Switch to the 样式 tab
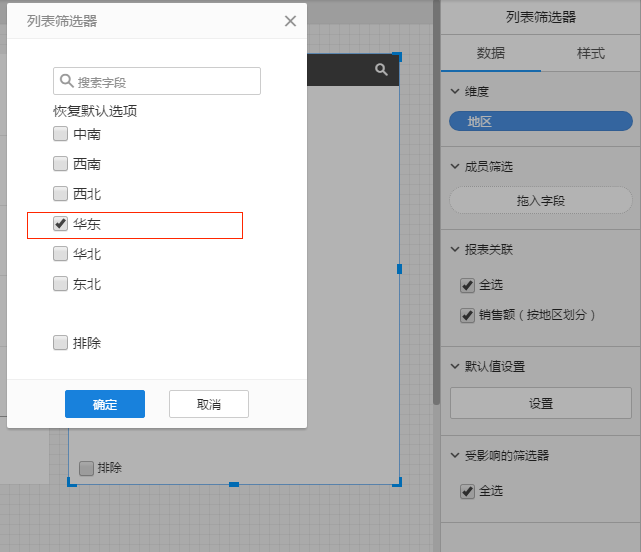The image size is (641, 552). click(x=591, y=53)
